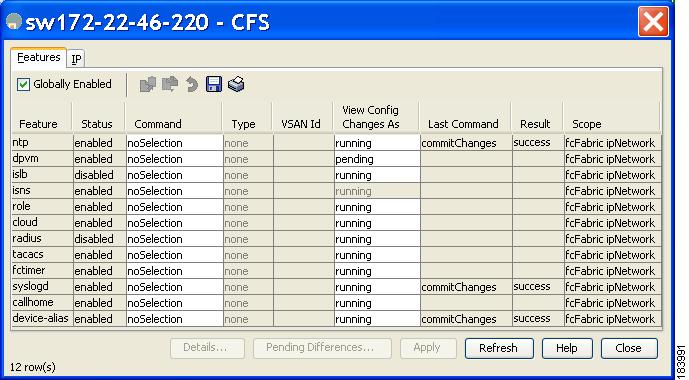
Task: Click the blue floppy disk save icon
Action: pyautogui.click(x=214, y=84)
